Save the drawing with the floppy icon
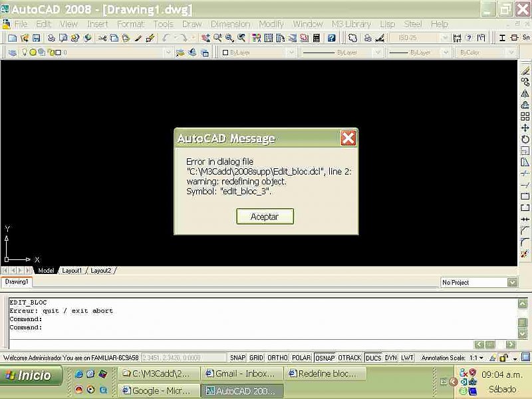 coord(37,38)
